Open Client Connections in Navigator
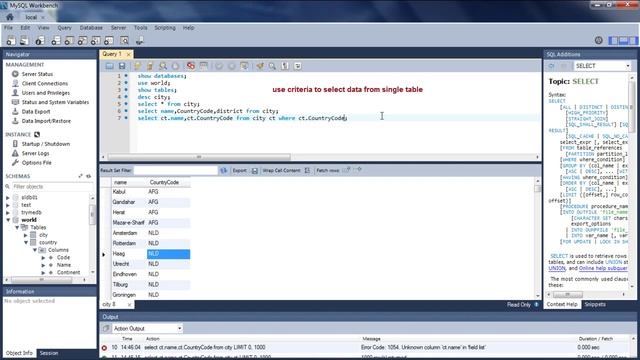 tap(45, 83)
